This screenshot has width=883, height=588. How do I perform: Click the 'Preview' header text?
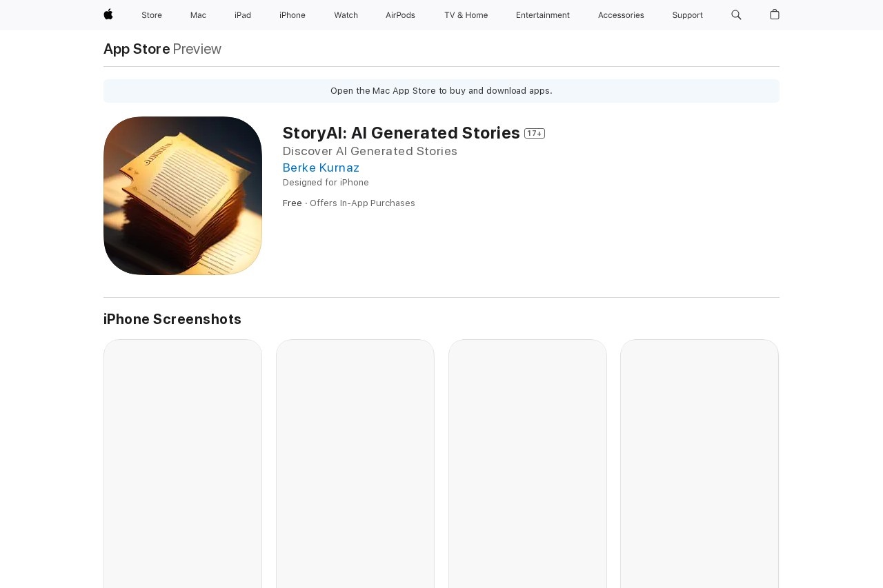[197, 49]
